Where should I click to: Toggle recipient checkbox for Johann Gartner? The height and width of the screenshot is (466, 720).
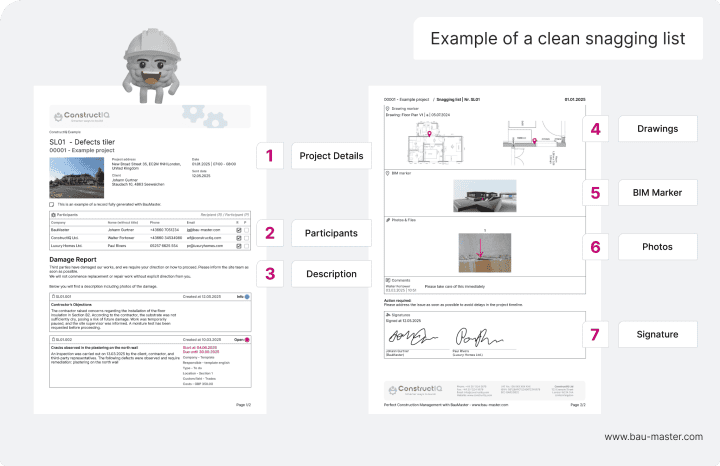[237, 229]
